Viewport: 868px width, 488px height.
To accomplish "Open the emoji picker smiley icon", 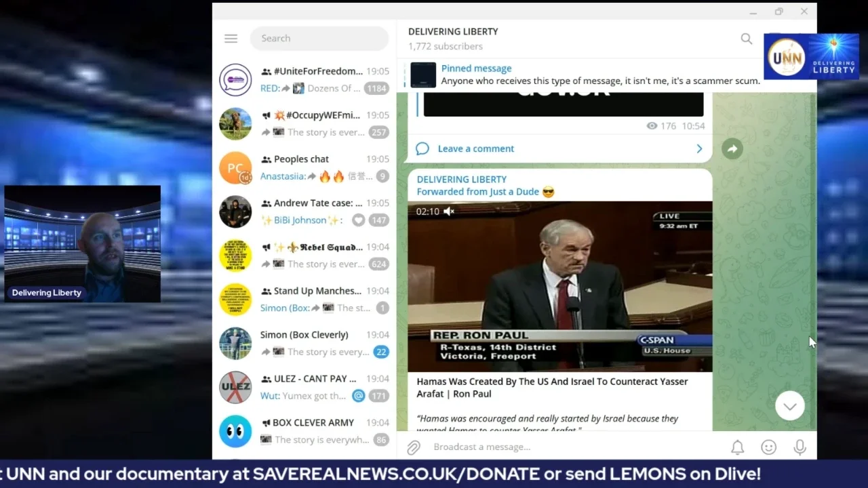I will coord(768,447).
